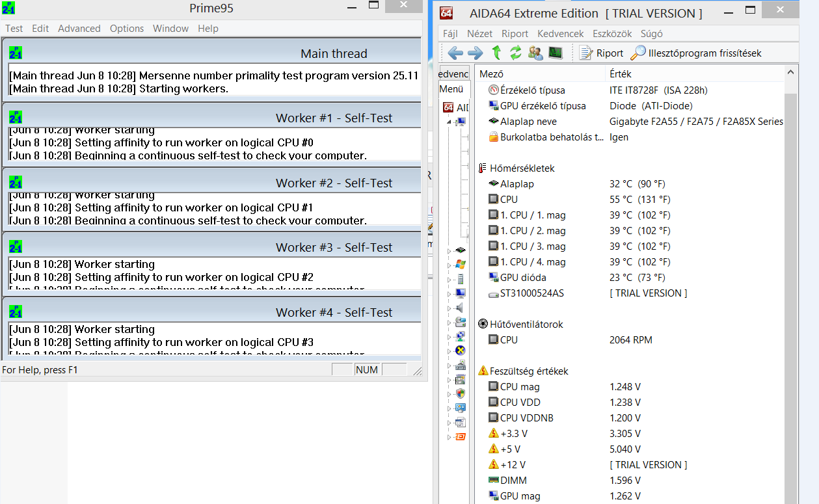This screenshot has height=504, width=819.
Task: Select the ST31000524AS row
Action: pyautogui.click(x=630, y=293)
